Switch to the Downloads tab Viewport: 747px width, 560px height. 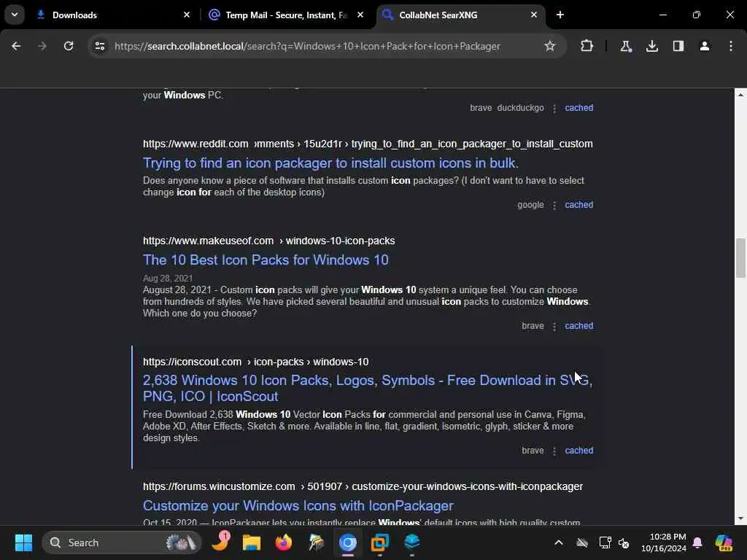click(113, 15)
